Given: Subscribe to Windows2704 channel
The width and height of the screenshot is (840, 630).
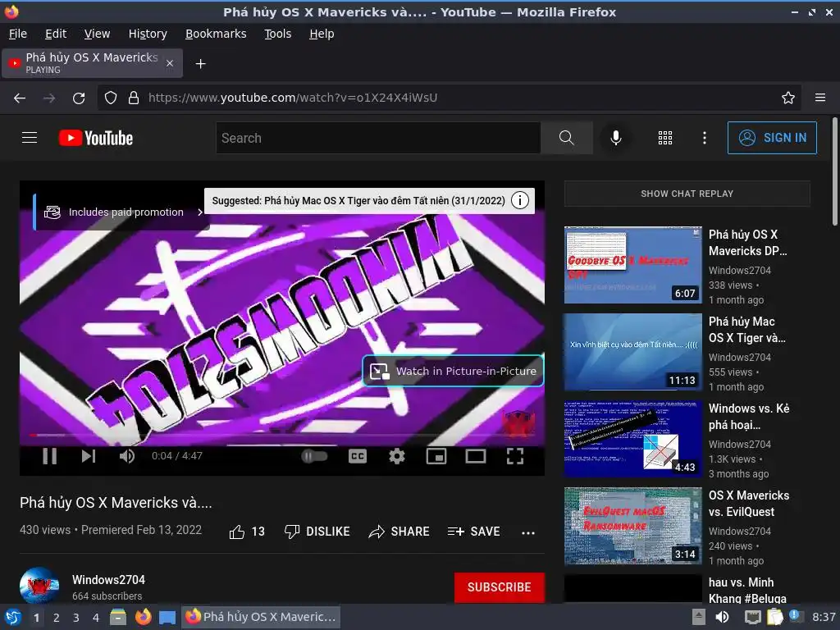Looking at the screenshot, I should [500, 587].
